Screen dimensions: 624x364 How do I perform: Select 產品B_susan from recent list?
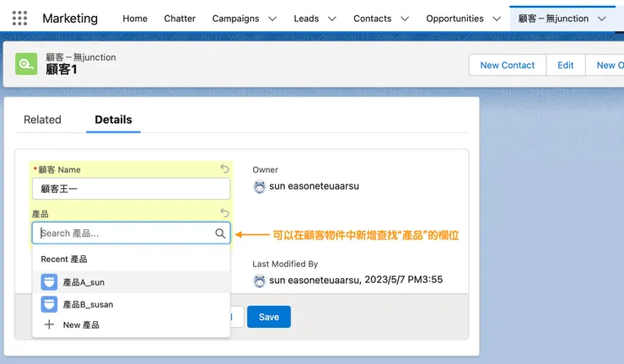tap(132, 304)
